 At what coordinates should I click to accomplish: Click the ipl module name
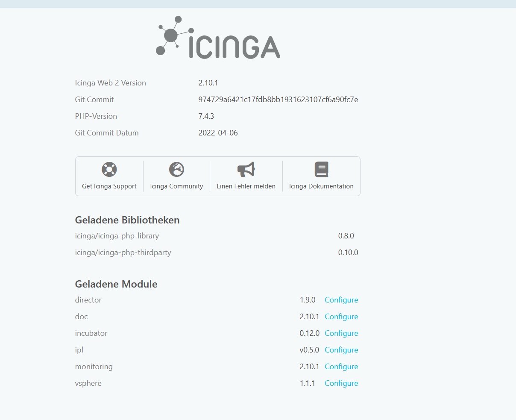pos(79,350)
